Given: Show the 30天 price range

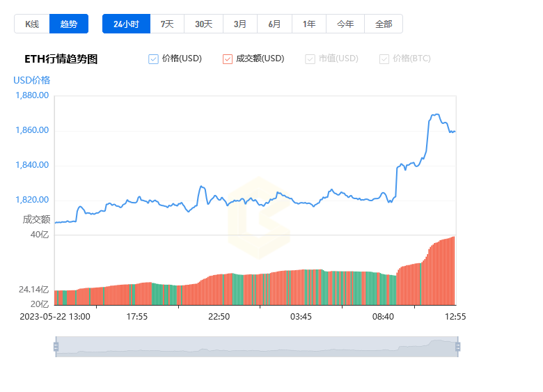Looking at the screenshot, I should click(203, 24).
